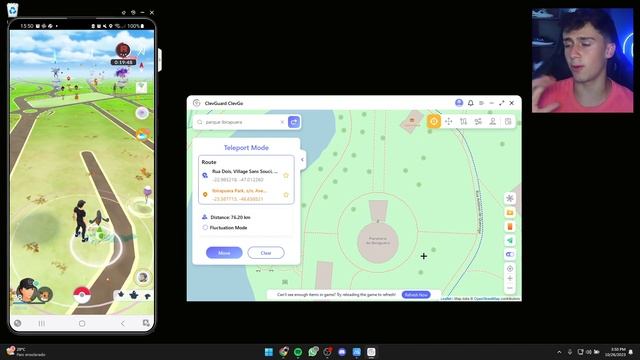Tap the Android back button

click(x=122, y=323)
